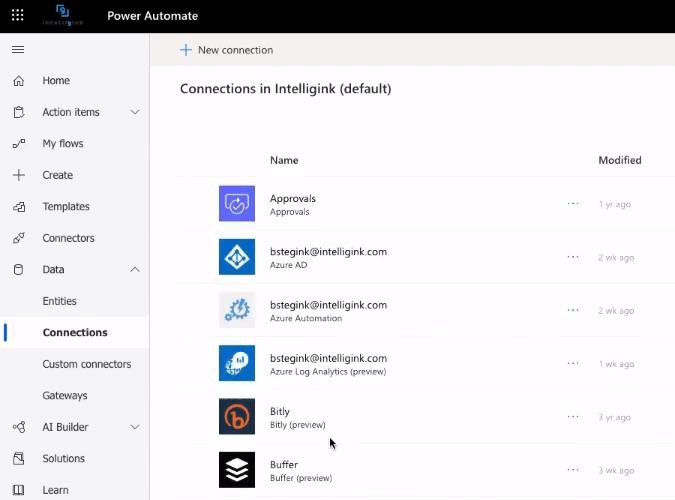Expand the AI Builder chevron
This screenshot has width=675, height=500.
[135, 427]
